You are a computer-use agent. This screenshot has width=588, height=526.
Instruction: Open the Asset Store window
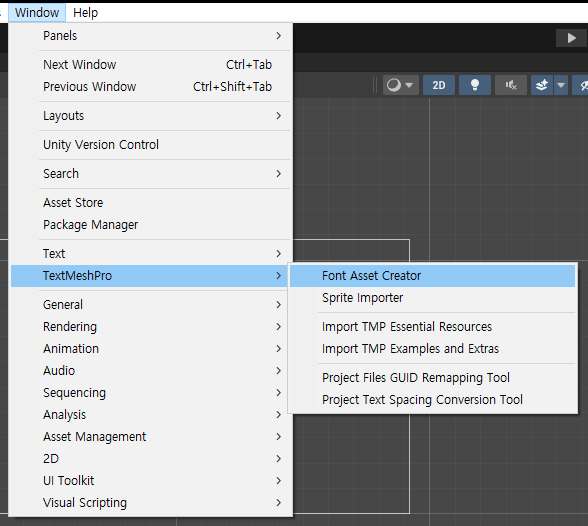[150, 202]
